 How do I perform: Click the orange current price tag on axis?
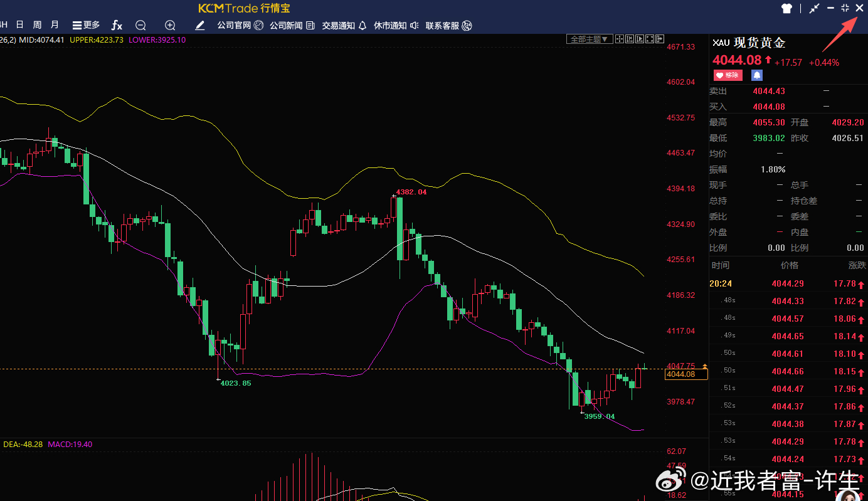point(686,374)
